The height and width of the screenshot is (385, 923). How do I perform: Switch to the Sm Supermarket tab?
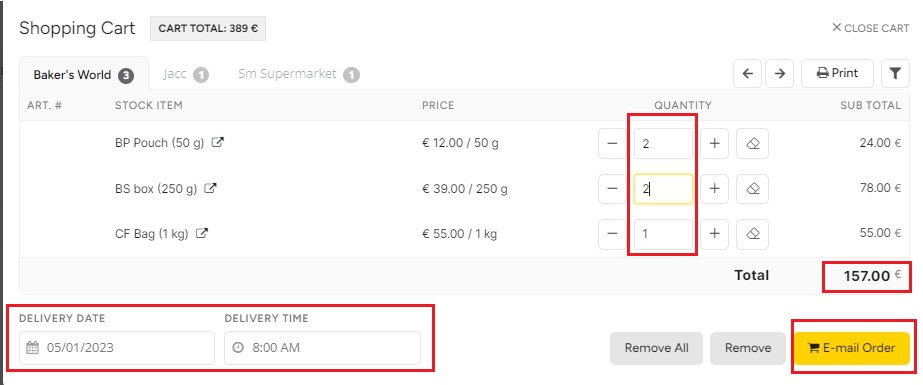[299, 75]
